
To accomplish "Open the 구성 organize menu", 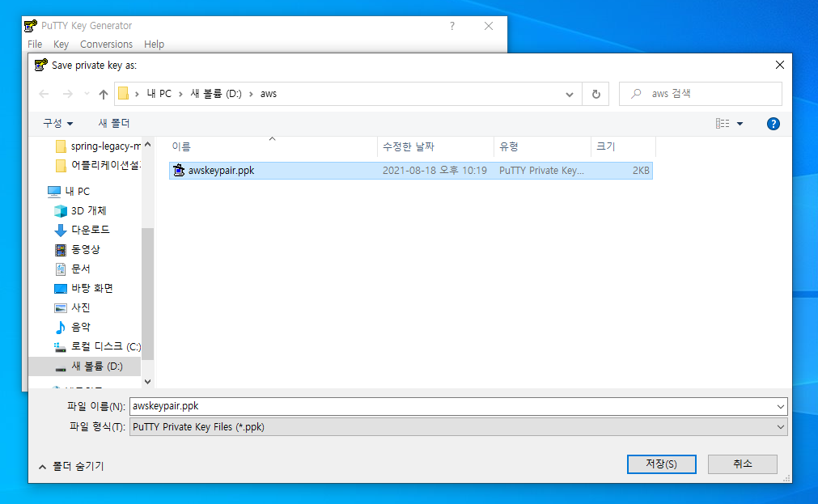I will pyautogui.click(x=57, y=123).
